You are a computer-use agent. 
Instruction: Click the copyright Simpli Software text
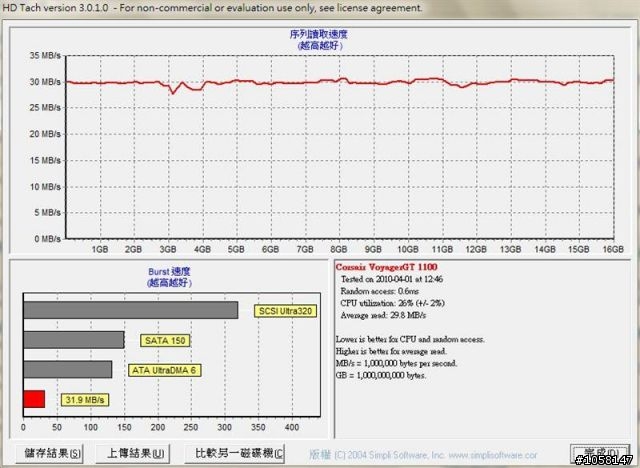tap(423, 455)
